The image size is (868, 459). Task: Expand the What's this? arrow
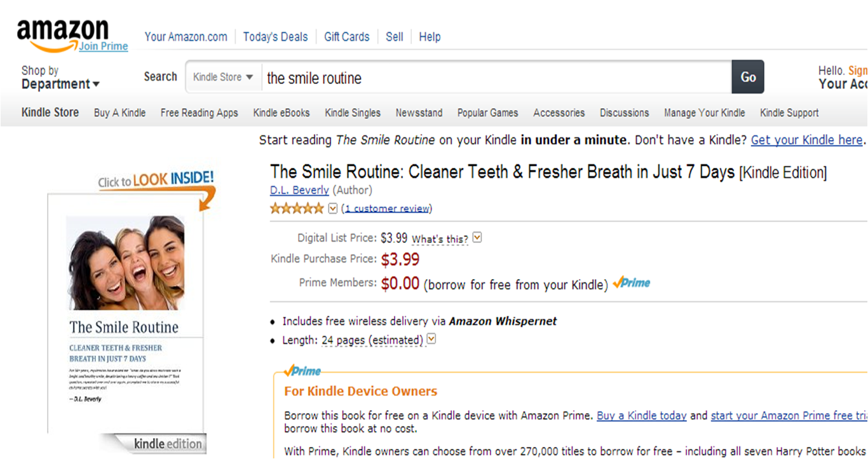[477, 238]
